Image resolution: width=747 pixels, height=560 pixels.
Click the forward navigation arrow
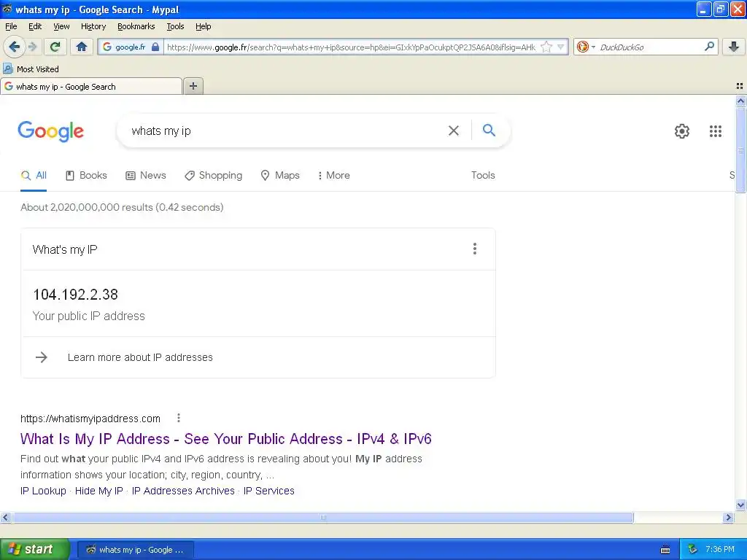pos(32,47)
